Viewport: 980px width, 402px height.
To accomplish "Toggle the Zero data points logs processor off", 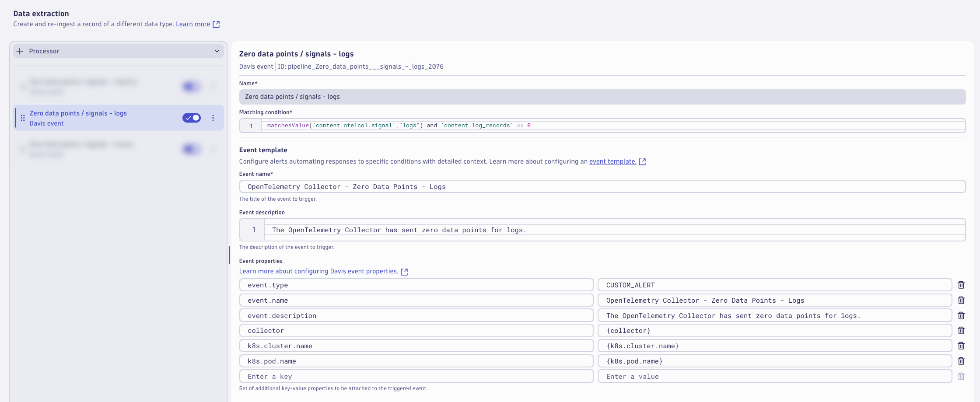I will pos(192,118).
